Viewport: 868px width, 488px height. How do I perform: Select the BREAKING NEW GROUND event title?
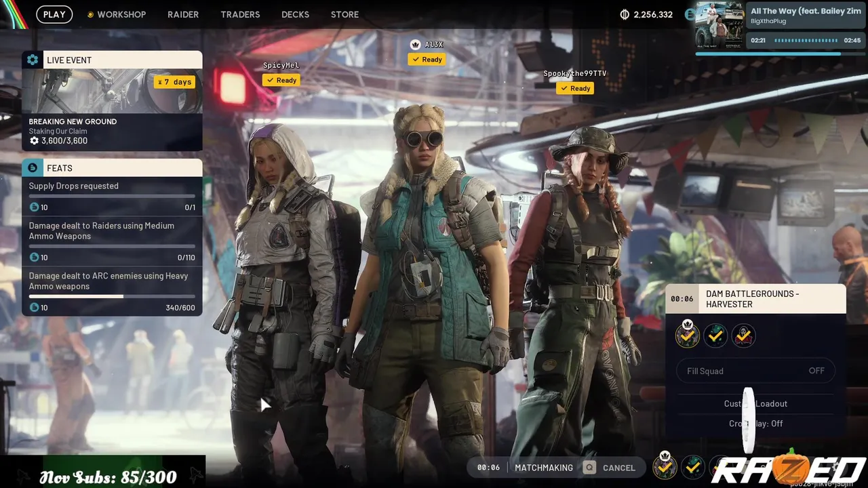click(x=73, y=121)
